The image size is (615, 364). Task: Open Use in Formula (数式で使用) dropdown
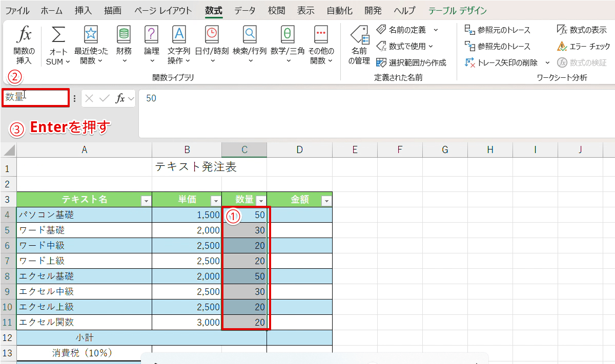coord(404,47)
